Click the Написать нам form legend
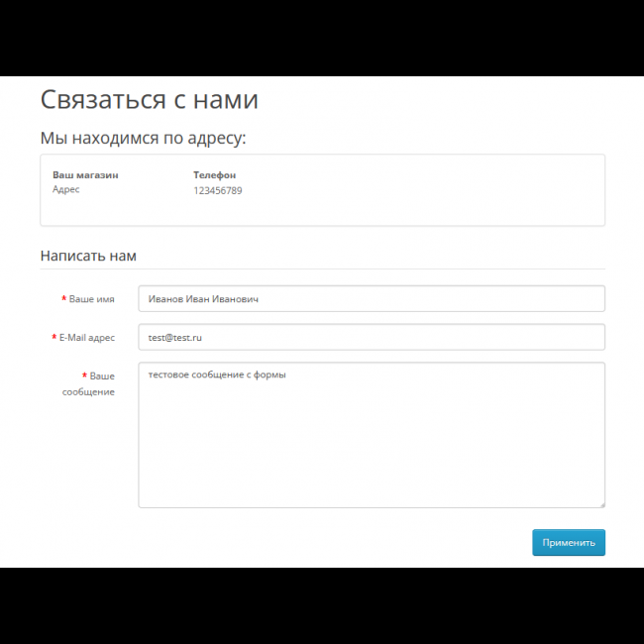The width and height of the screenshot is (644, 644). point(88,256)
